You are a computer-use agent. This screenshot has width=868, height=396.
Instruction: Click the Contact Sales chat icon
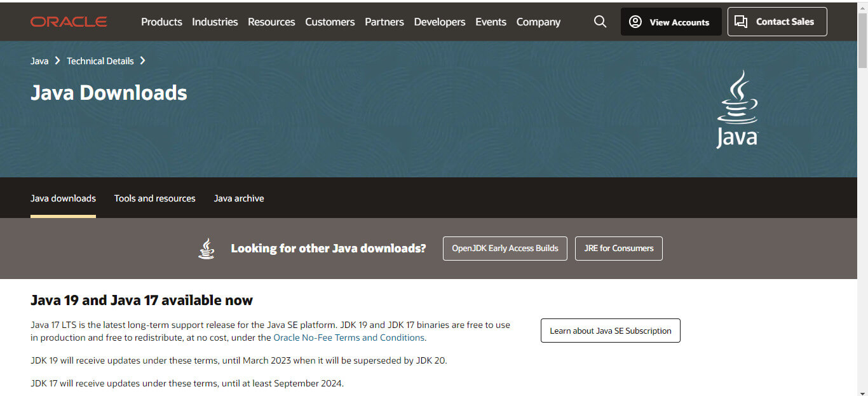tap(742, 21)
